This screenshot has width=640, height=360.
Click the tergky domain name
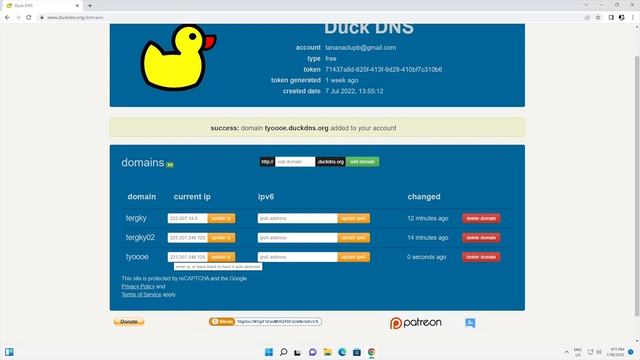coord(136,218)
